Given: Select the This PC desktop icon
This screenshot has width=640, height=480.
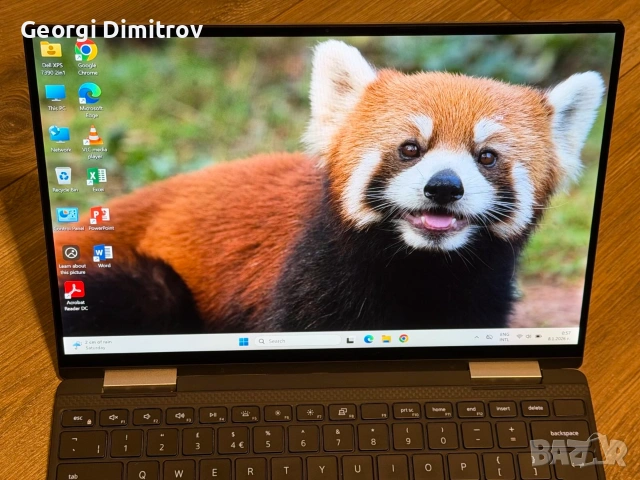Looking at the screenshot, I should coord(56,98).
